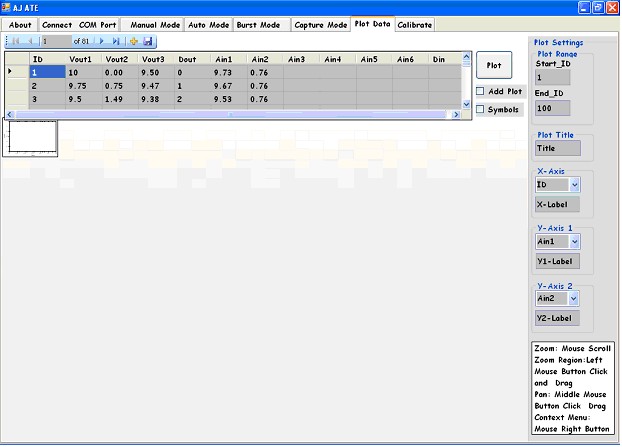Click the Vout2 cell showing 1.49
Screen dimensions: 622x447
(x=120, y=99)
